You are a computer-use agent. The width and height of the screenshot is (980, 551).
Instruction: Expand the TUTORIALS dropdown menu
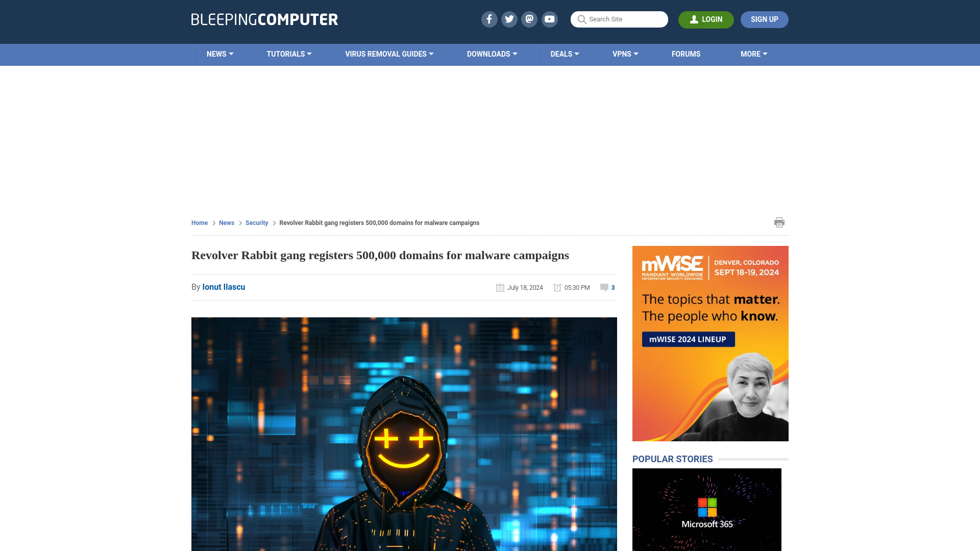(x=288, y=54)
